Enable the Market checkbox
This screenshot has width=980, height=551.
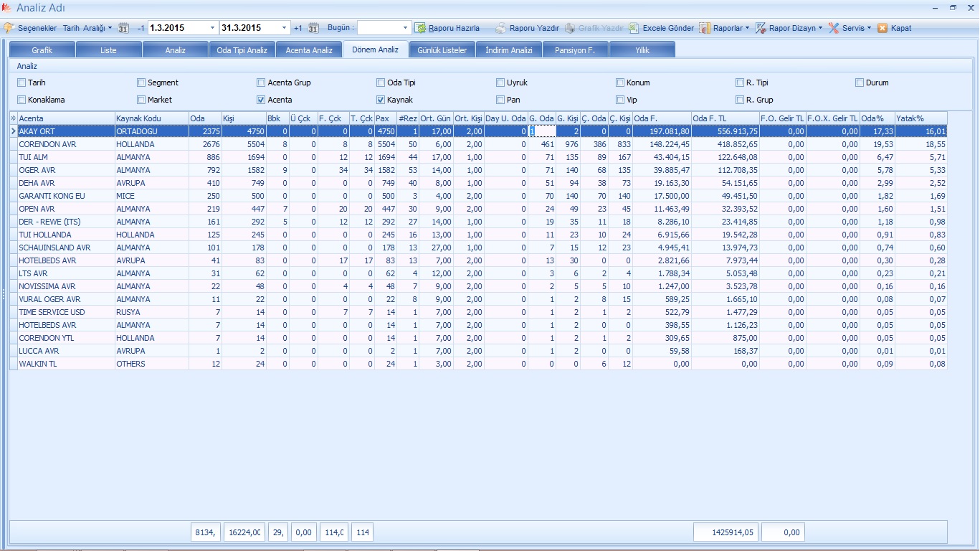(x=141, y=100)
